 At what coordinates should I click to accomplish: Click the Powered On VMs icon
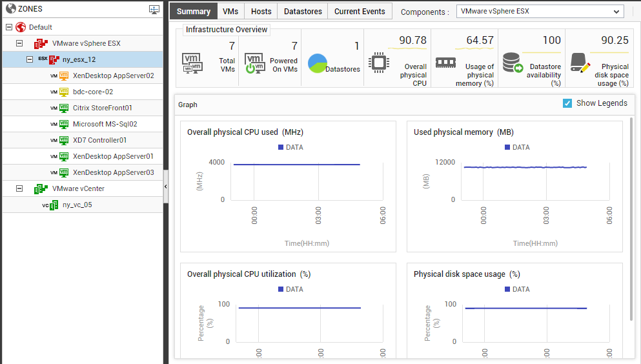pyautogui.click(x=255, y=64)
